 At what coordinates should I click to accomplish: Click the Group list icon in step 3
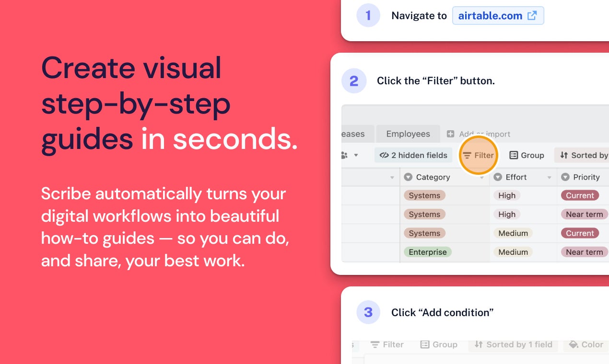[424, 344]
